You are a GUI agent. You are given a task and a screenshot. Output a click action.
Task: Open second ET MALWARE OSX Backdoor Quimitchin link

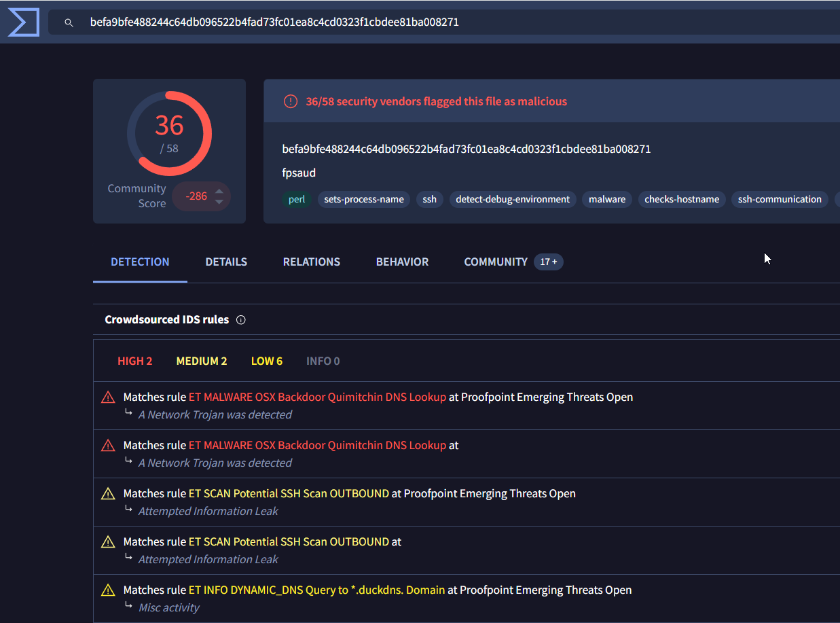317,445
